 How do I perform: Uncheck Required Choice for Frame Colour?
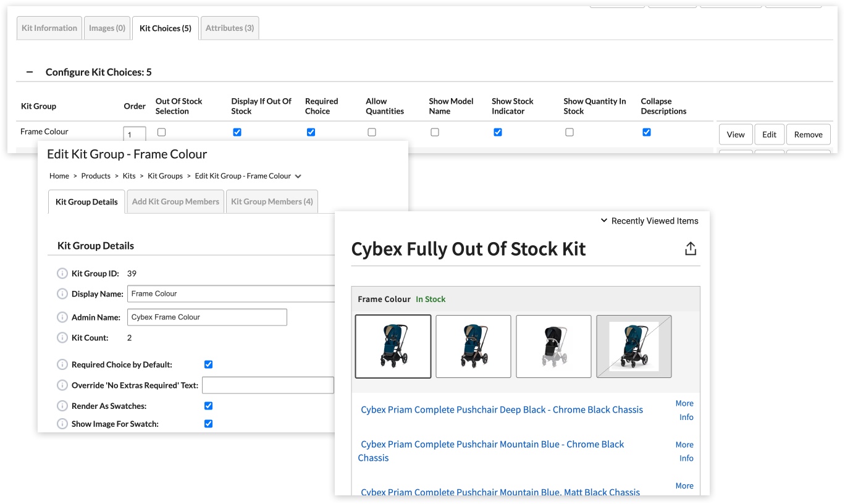point(311,132)
